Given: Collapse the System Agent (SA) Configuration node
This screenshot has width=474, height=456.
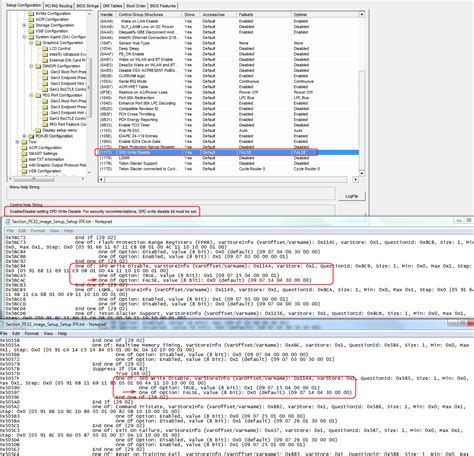Looking at the screenshot, I should [x=24, y=37].
